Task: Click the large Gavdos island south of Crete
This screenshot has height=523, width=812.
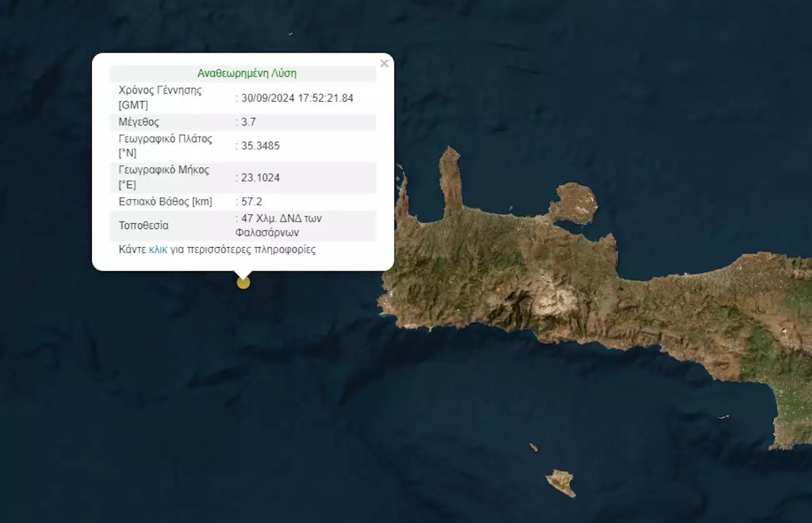Action: tap(561, 482)
